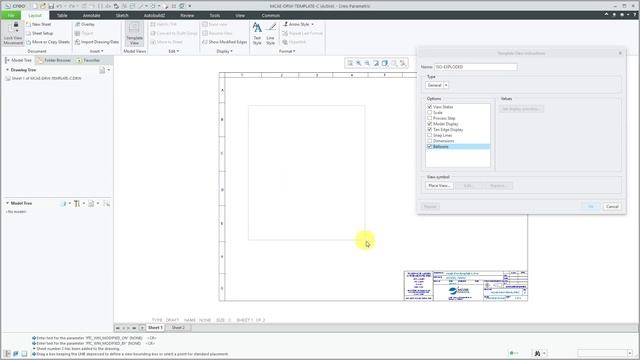Click the Drawing Tree options icon
Screen dimensions: 640x360
pyautogui.click(x=102, y=70)
